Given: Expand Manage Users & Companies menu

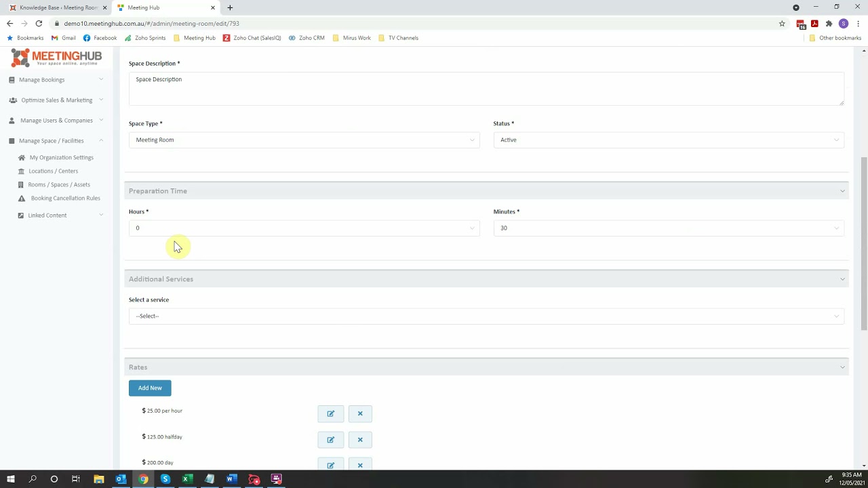Looking at the screenshot, I should pyautogui.click(x=56, y=121).
